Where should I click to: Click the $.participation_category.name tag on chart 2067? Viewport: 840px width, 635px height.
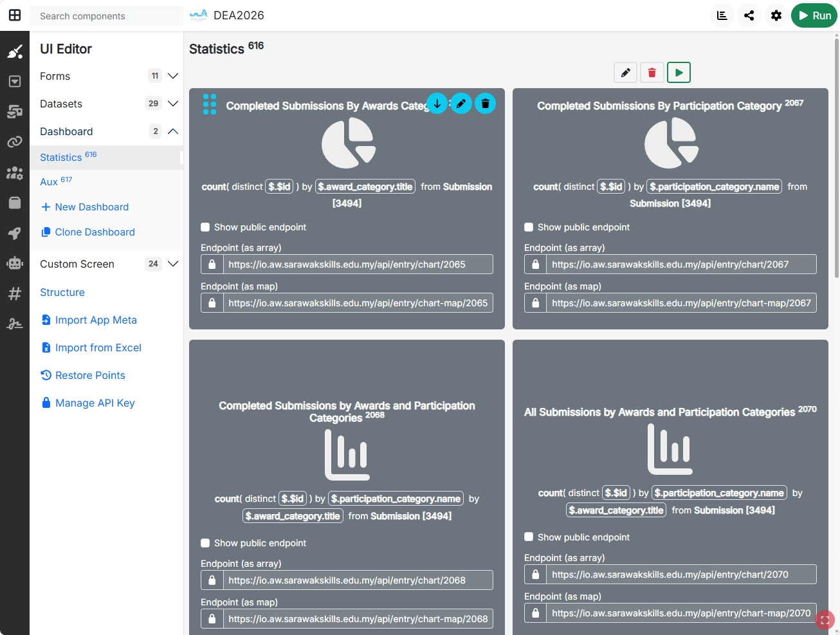click(714, 187)
